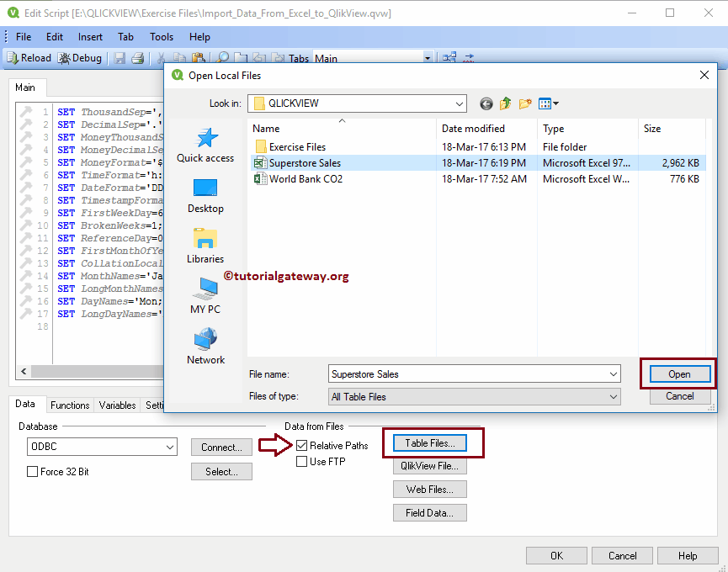Click the Create New Folder icon

[x=524, y=103]
